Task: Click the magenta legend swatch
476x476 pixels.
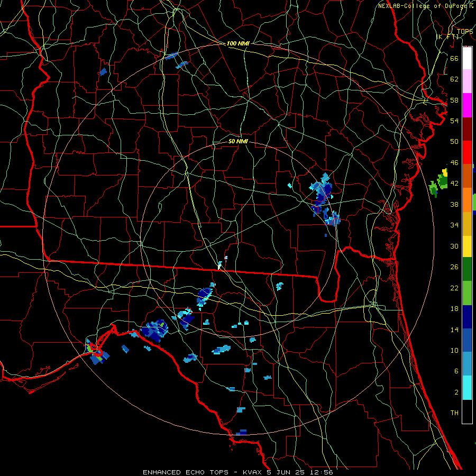Action: point(467,105)
